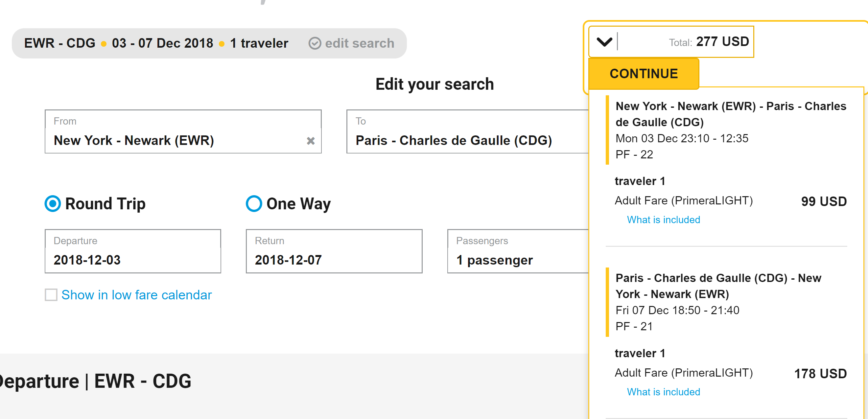Image resolution: width=868 pixels, height=419 pixels.
Task: Click the edit search checkmark icon
Action: click(x=315, y=43)
